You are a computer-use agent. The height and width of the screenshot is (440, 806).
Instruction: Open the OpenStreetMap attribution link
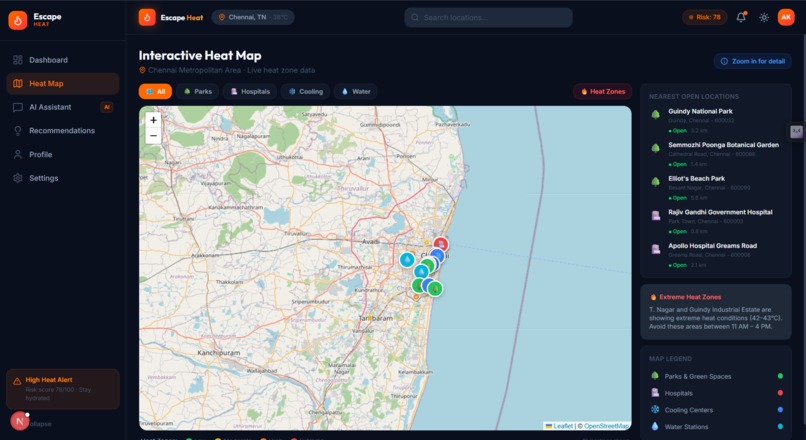(607, 426)
